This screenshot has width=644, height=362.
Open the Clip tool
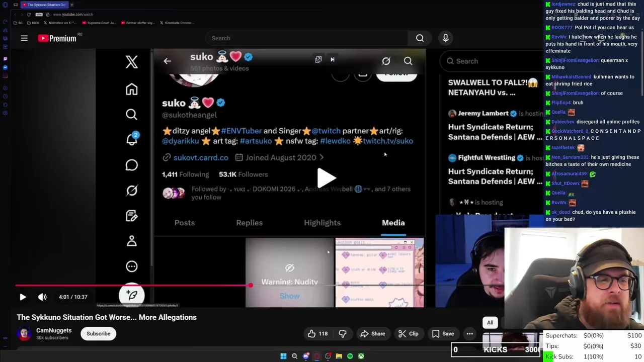point(408,334)
